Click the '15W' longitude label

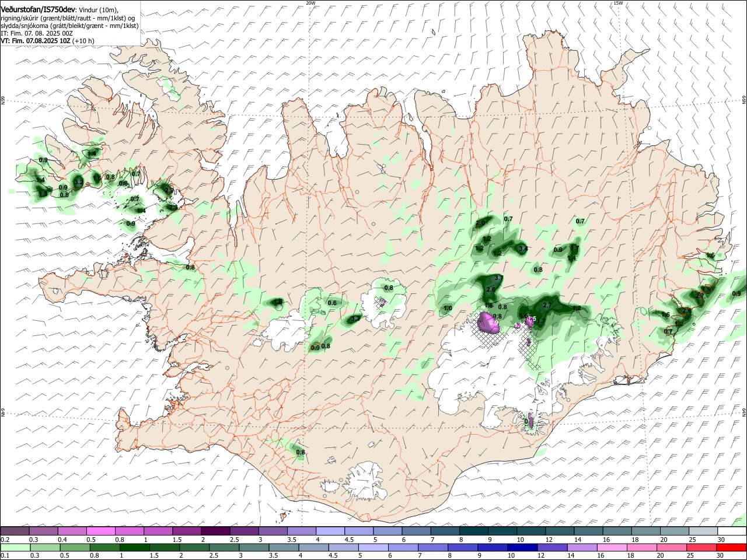coord(618,3)
